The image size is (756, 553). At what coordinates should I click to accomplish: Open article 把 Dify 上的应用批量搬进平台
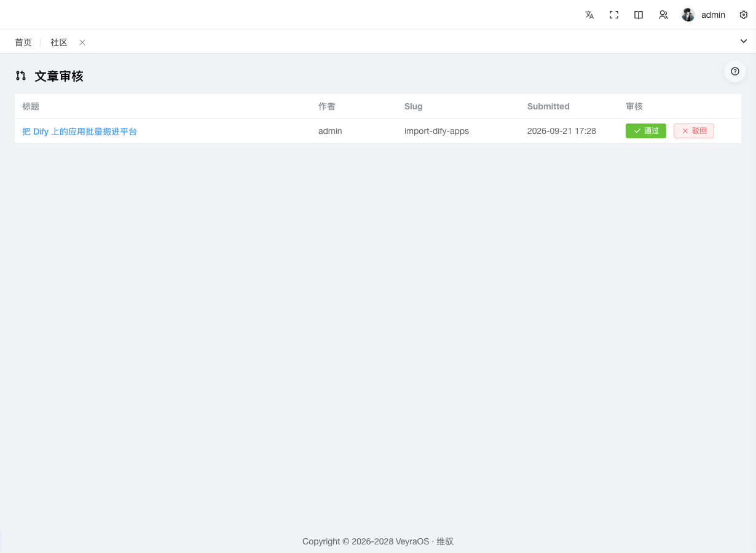pos(79,131)
